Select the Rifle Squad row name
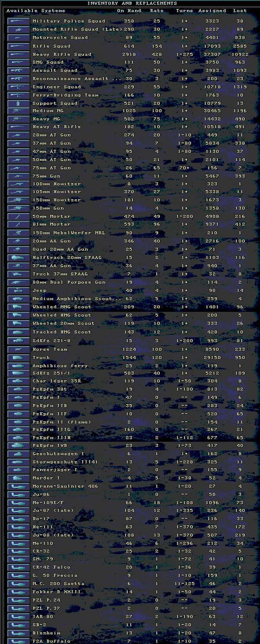Image resolution: width=260 pixels, height=644 pixels. (52, 46)
